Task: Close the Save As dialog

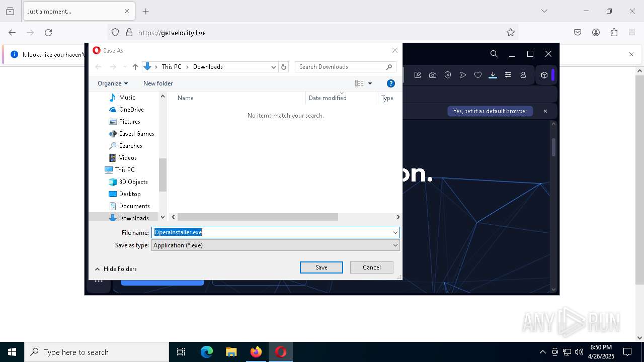Action: 395,50
